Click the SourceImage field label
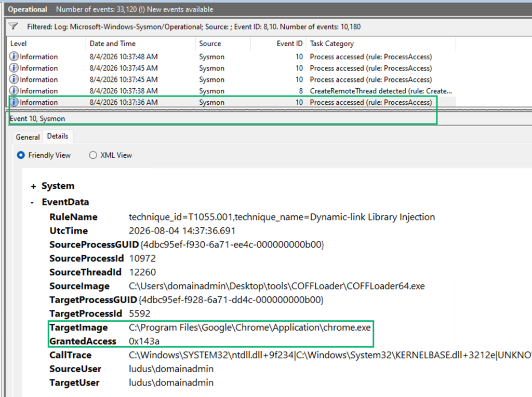Screen dimensions: 532x397 79,286
